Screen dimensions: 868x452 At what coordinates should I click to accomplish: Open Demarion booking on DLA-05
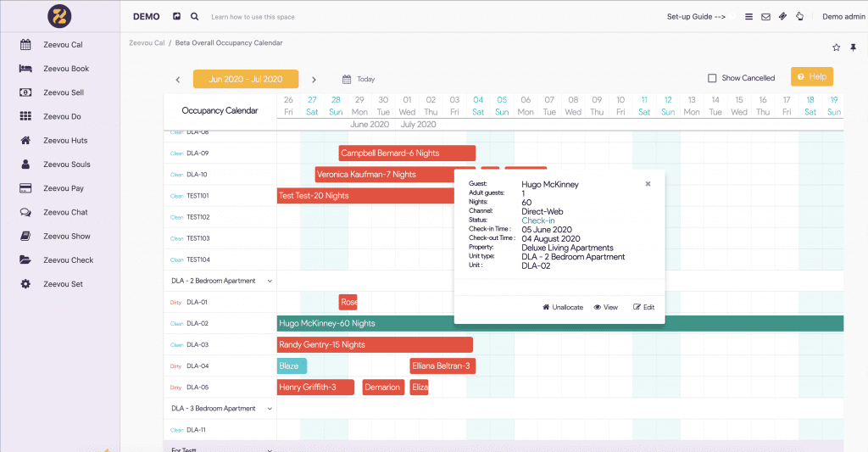click(x=384, y=388)
